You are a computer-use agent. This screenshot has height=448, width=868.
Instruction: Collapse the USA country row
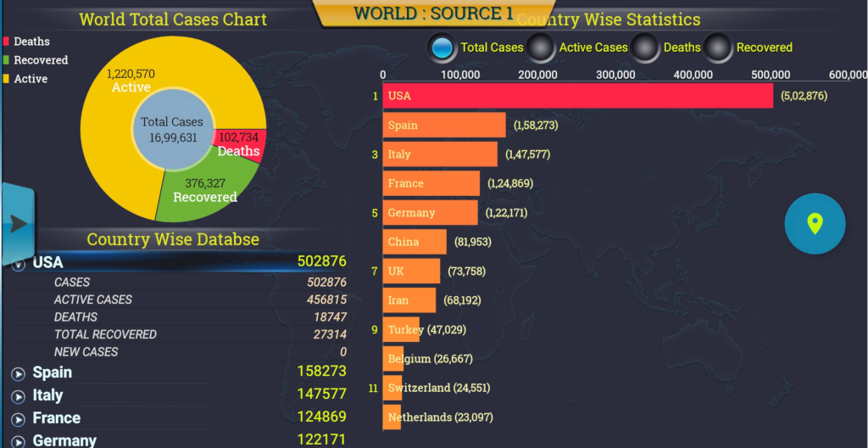19,264
